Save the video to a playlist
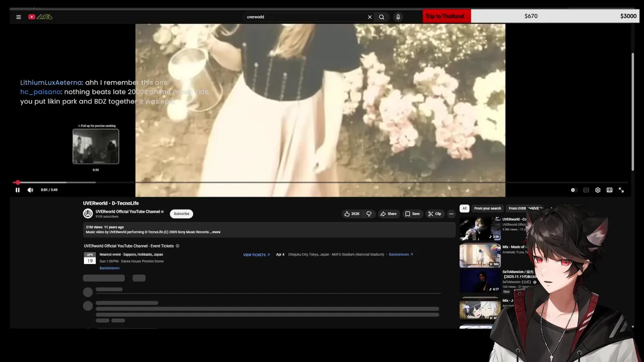Image resolution: width=644 pixels, height=362 pixels. pos(412,214)
